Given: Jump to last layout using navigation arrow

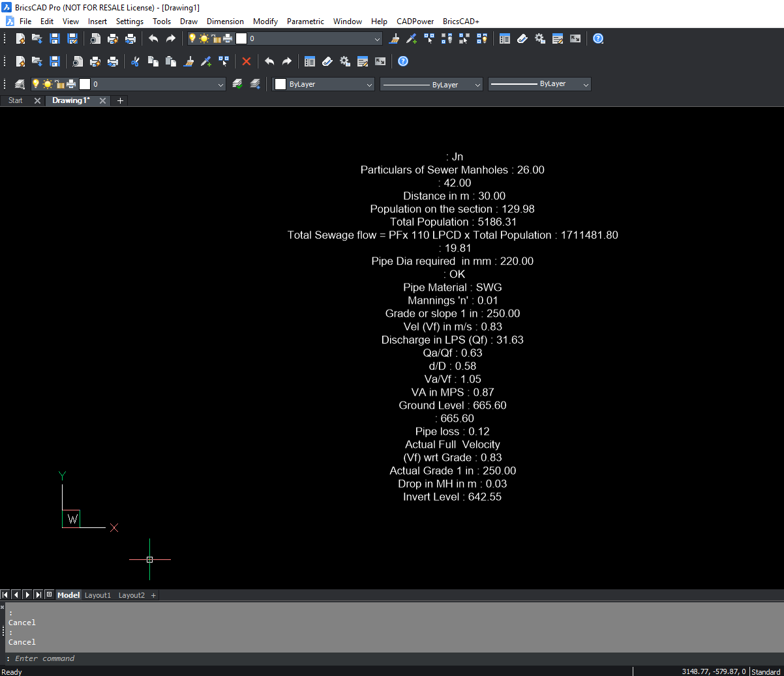Looking at the screenshot, I should click(38, 595).
